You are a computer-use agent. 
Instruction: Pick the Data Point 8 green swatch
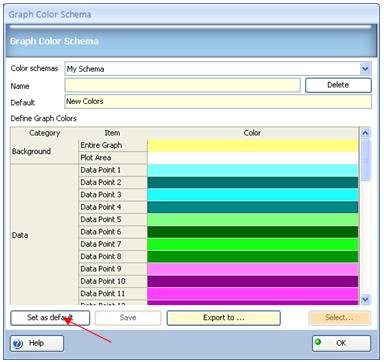[253, 256]
